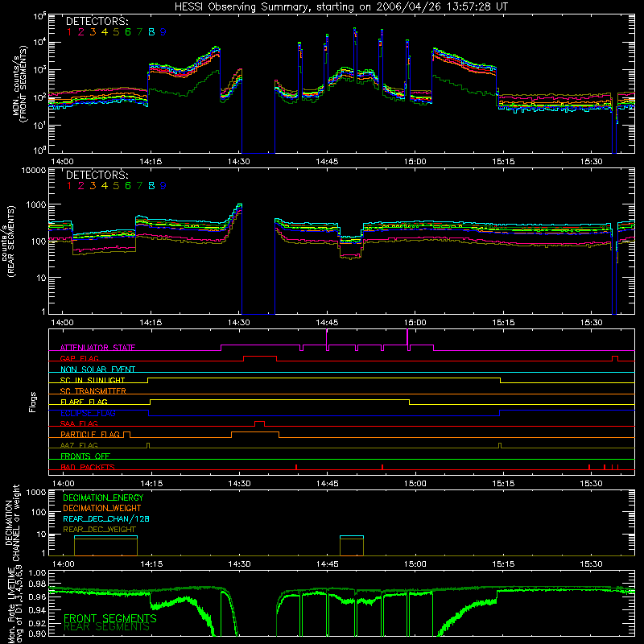Click the ATTENUATOR_STATE flag label
Screen dimensions: 644x644
[x=97, y=348]
